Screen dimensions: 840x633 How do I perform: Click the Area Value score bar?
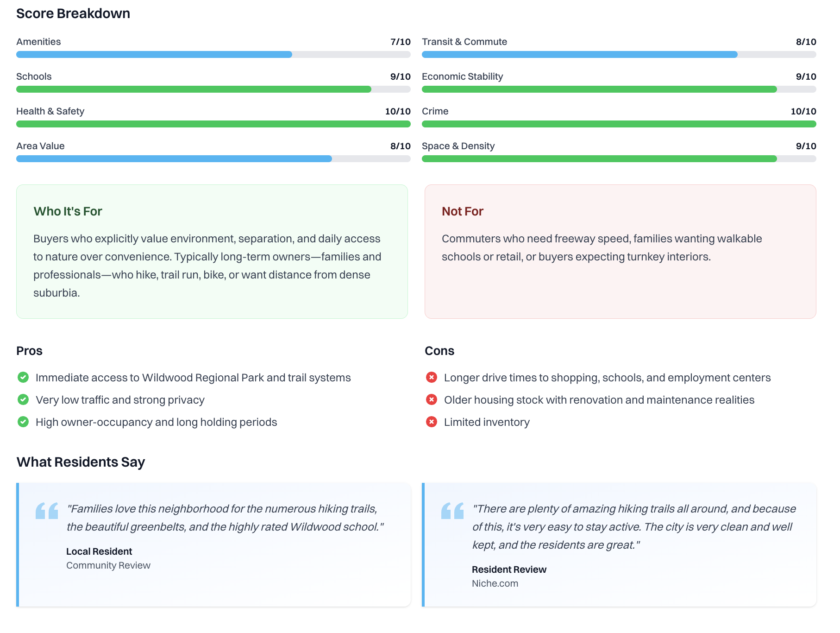(213, 159)
